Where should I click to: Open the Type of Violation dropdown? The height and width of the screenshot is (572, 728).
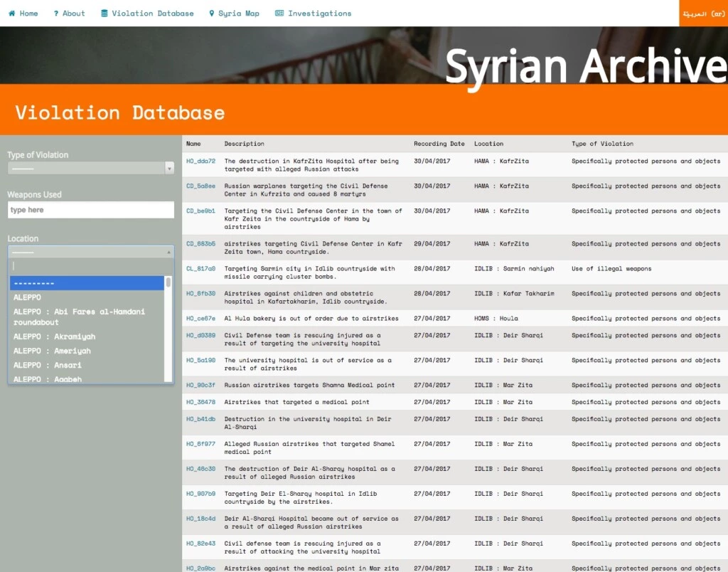(90, 169)
